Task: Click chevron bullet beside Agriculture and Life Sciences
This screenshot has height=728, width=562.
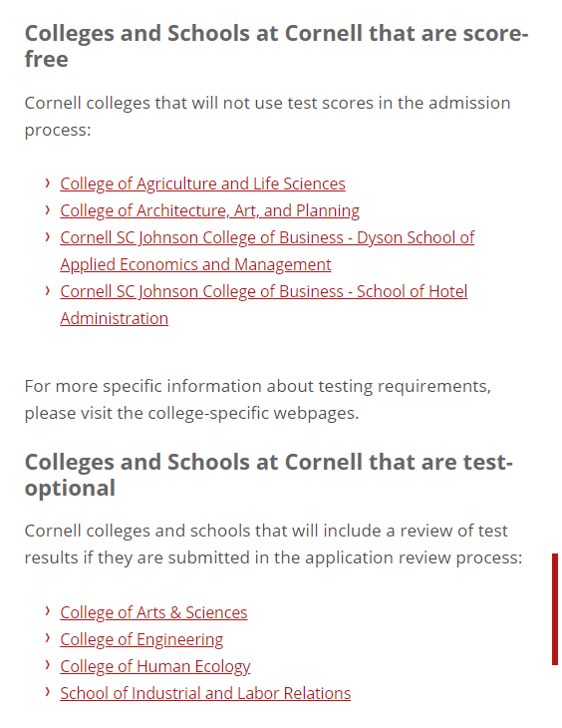Action: (x=48, y=182)
